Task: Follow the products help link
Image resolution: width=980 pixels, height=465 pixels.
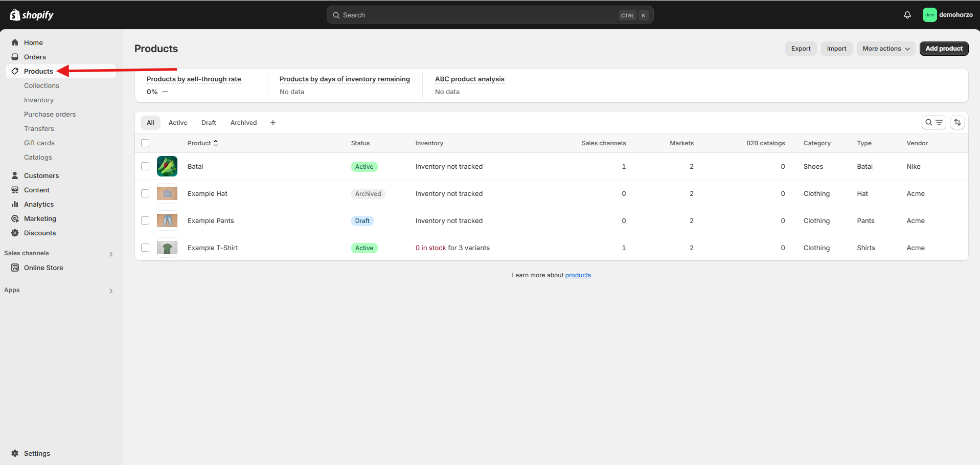Action: point(578,275)
